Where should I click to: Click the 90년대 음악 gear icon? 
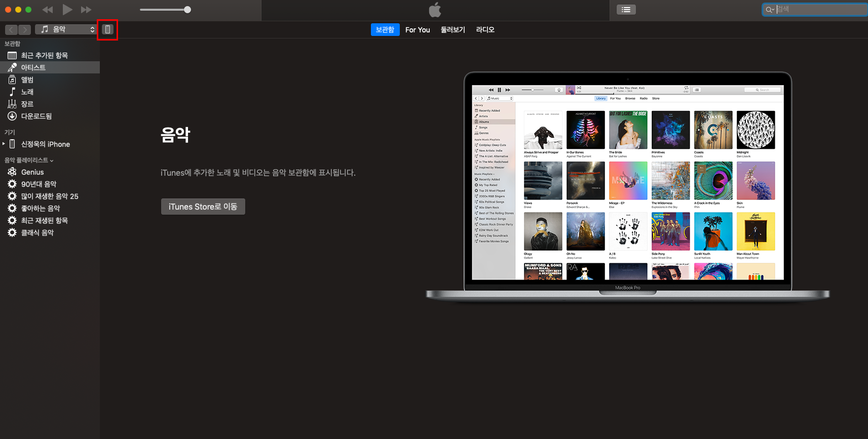coord(12,184)
